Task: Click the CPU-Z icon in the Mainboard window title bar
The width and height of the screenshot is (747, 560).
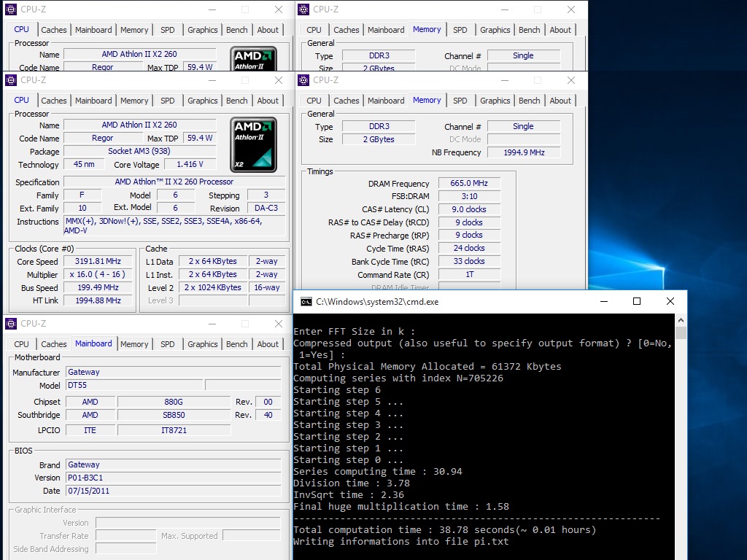Action: coord(11,324)
